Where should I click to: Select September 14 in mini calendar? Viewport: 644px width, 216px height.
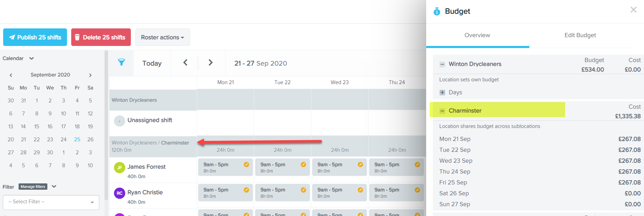click(x=24, y=127)
